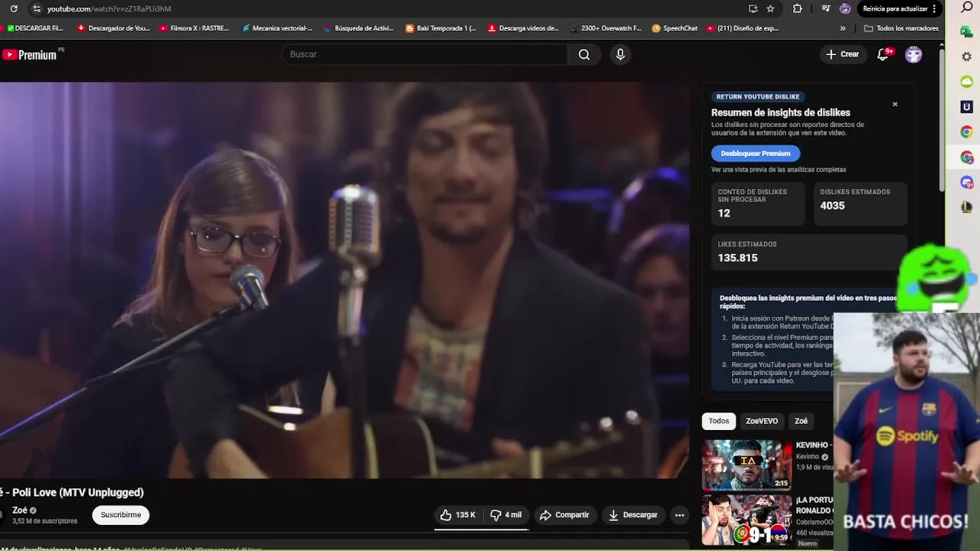Open the Crear menu

(x=842, y=54)
